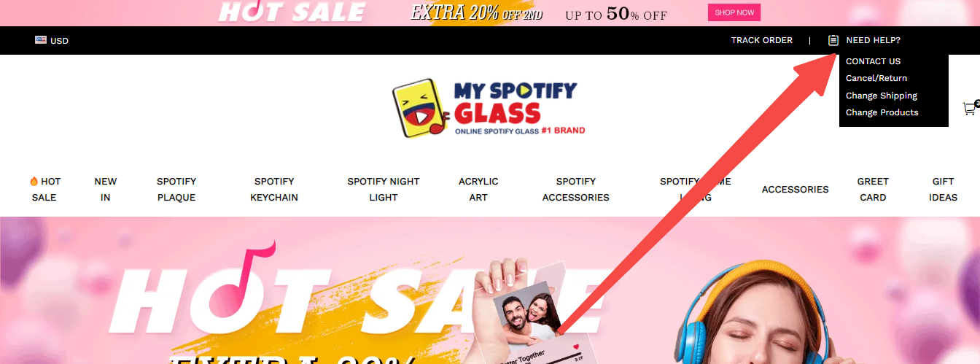Open SPOTIFY KEYCHAIN category
Screen dimensions: 980x364
tap(274, 189)
